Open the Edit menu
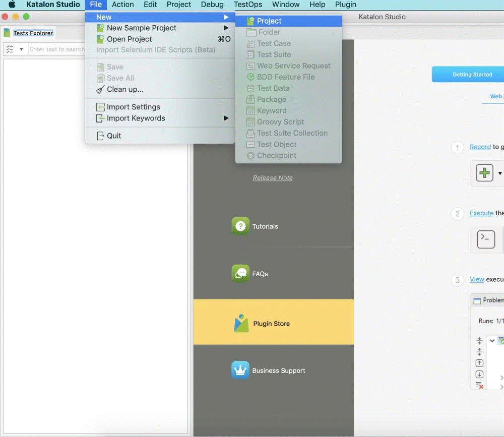The image size is (504, 437). [x=150, y=5]
